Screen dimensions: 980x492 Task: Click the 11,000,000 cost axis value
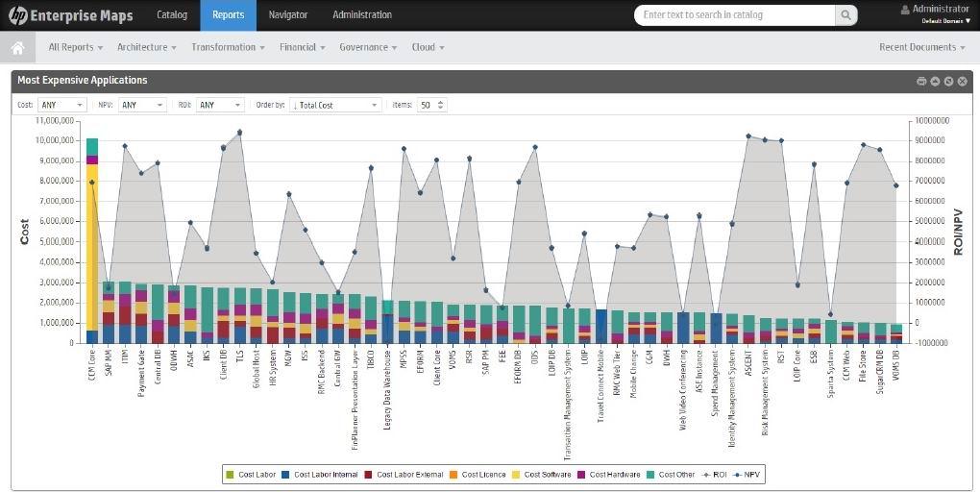pos(55,121)
